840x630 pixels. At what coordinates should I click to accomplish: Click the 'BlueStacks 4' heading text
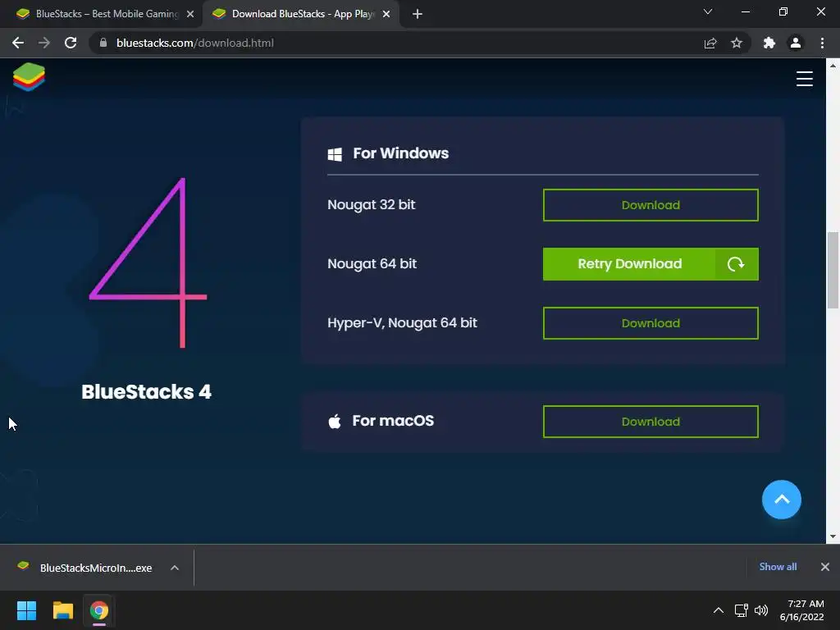(146, 391)
